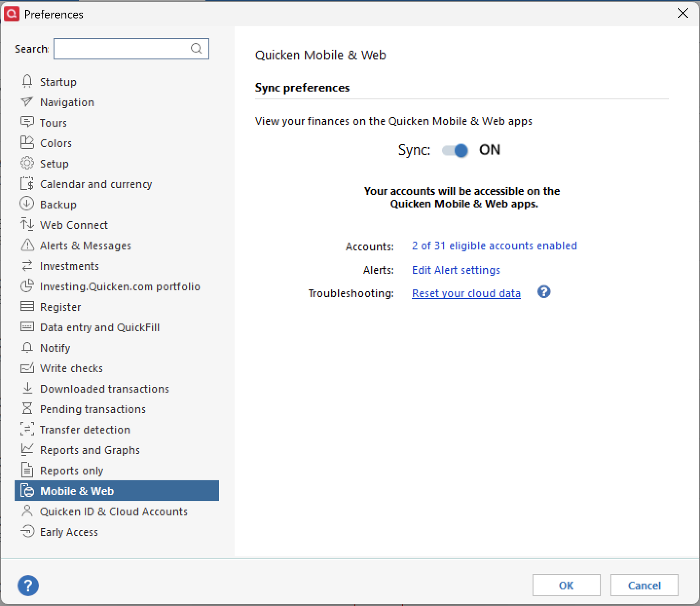Select Pending transactions label
Screen dimensions: 700x606
pyautogui.click(x=93, y=409)
